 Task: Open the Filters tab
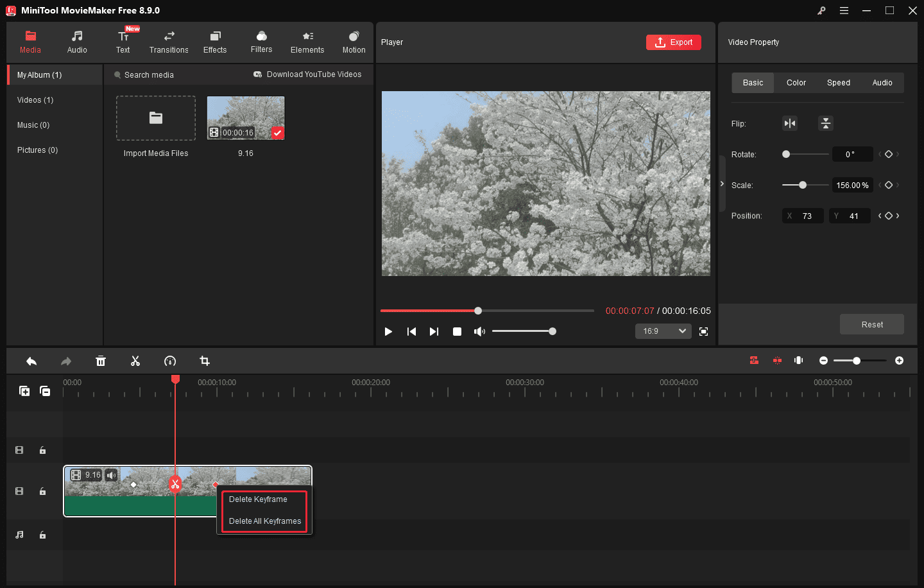point(261,42)
